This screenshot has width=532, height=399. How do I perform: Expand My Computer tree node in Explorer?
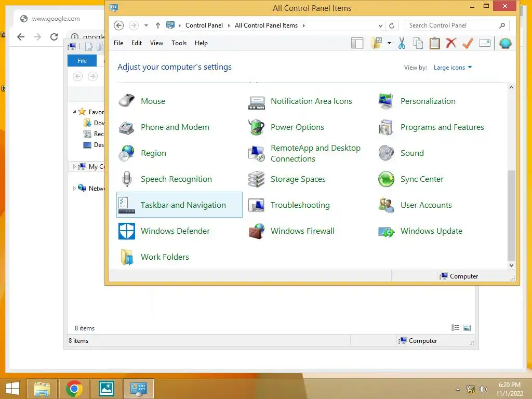coord(74,167)
